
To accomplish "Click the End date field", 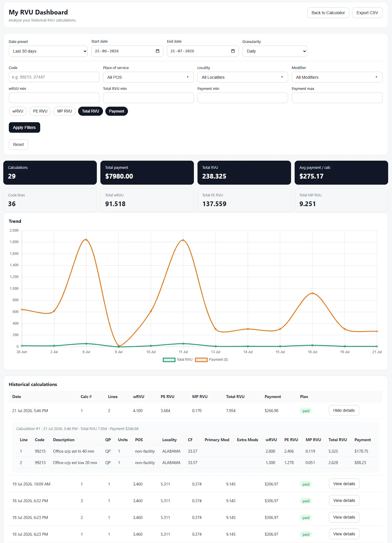I will tap(203, 51).
